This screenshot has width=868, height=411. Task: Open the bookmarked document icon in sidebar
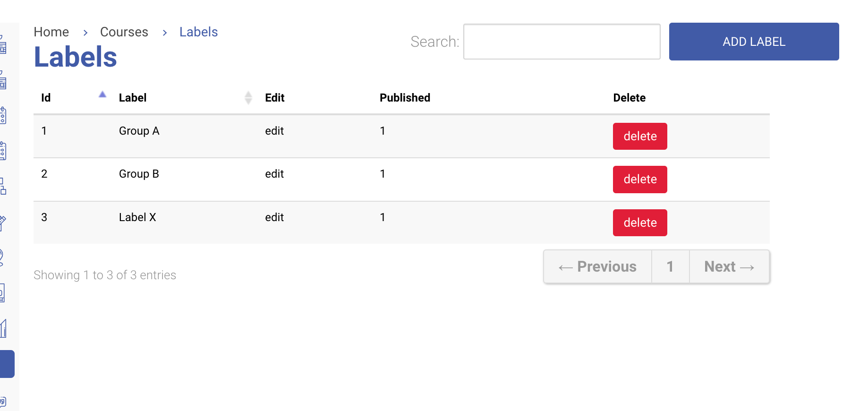(2, 293)
